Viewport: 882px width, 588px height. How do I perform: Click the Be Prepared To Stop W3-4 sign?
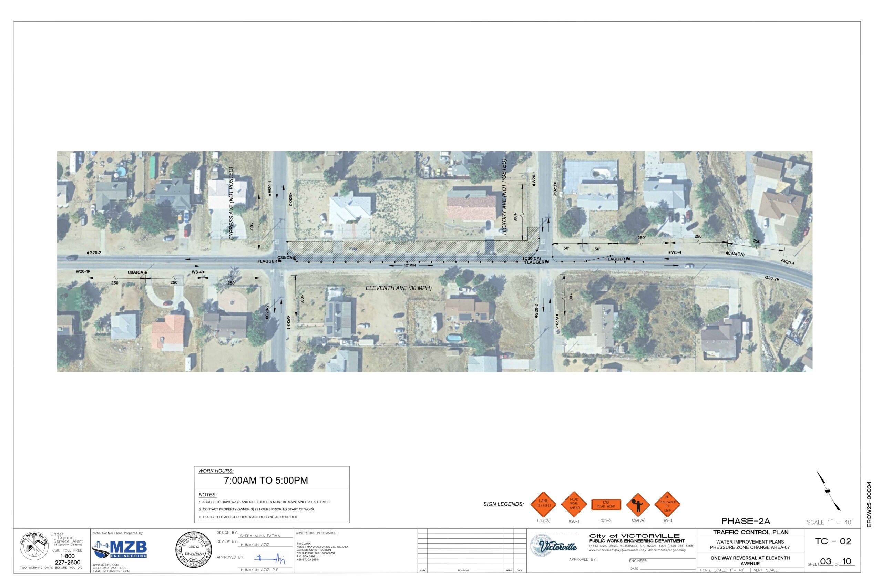pyautogui.click(x=667, y=504)
